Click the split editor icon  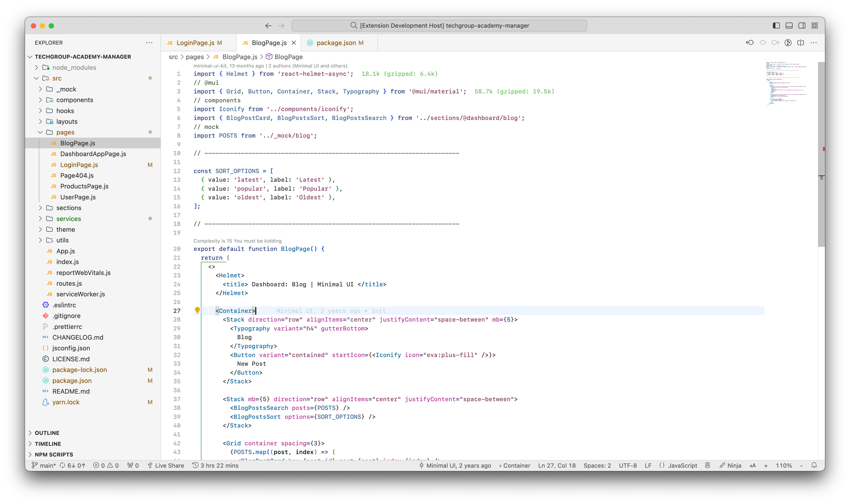coord(801,43)
